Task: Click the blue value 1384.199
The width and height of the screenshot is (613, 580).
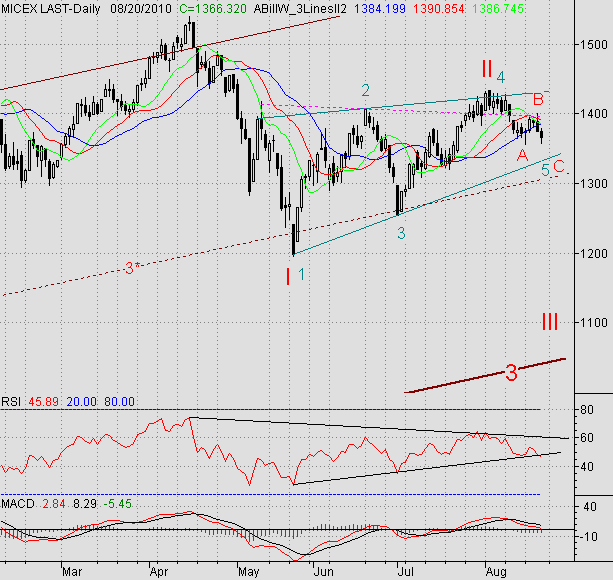Action: (381, 9)
